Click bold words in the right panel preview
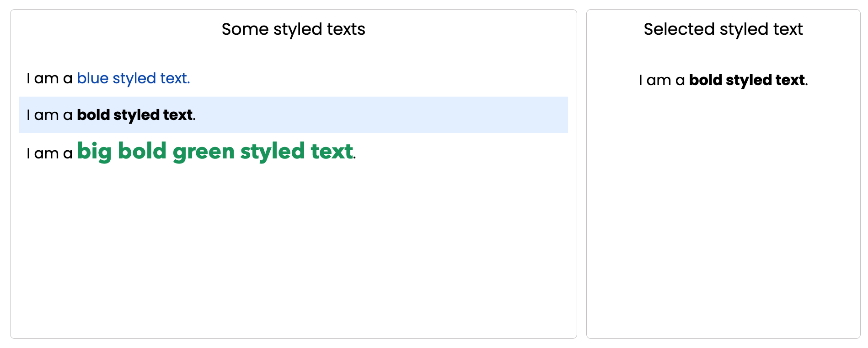This screenshot has height=348, width=868. click(x=747, y=80)
